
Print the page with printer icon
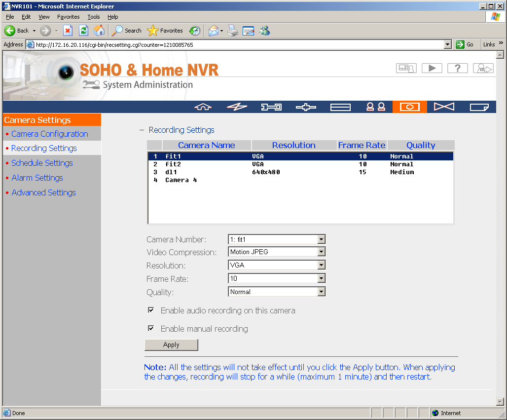point(232,31)
